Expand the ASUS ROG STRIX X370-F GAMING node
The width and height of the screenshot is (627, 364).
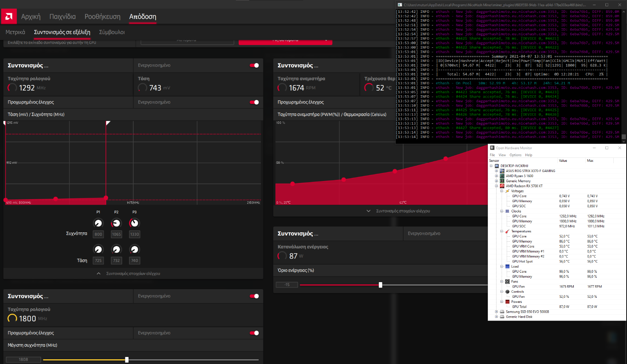coord(496,171)
